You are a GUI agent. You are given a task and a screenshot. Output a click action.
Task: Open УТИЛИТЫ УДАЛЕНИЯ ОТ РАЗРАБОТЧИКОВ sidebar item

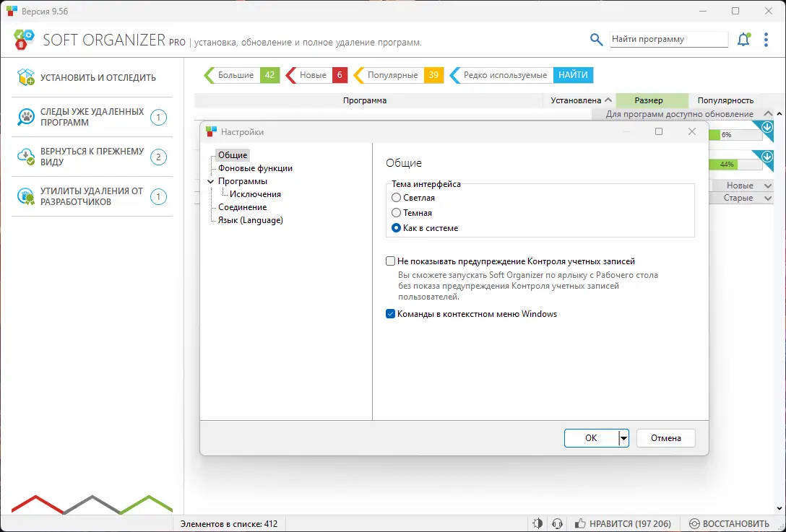92,196
